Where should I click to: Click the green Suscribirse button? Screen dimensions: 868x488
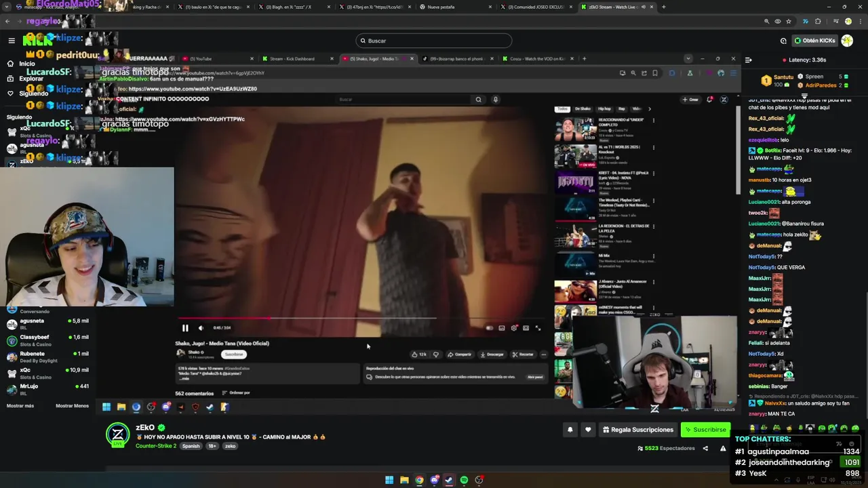tap(706, 430)
